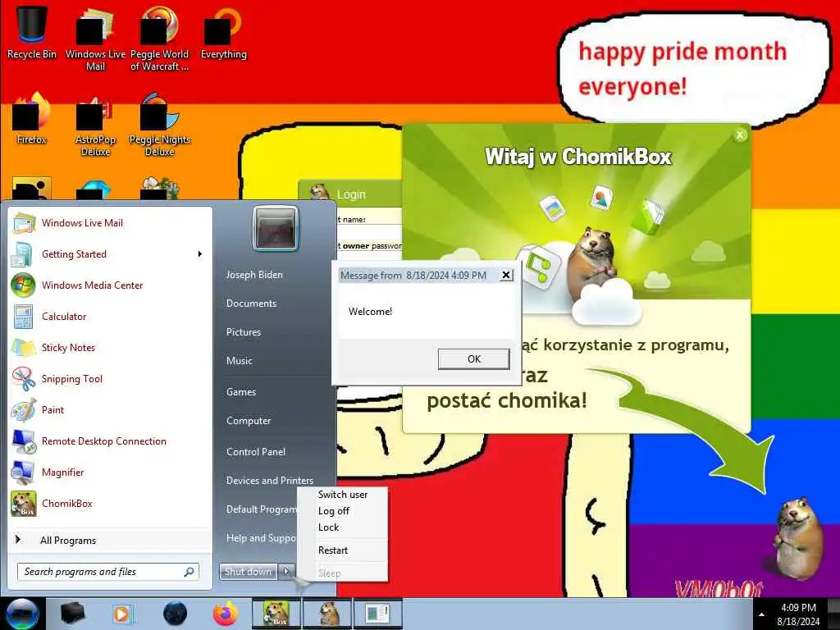840x630 pixels.
Task: Open the black taskbar icon next to Start
Action: pyautogui.click(x=72, y=614)
